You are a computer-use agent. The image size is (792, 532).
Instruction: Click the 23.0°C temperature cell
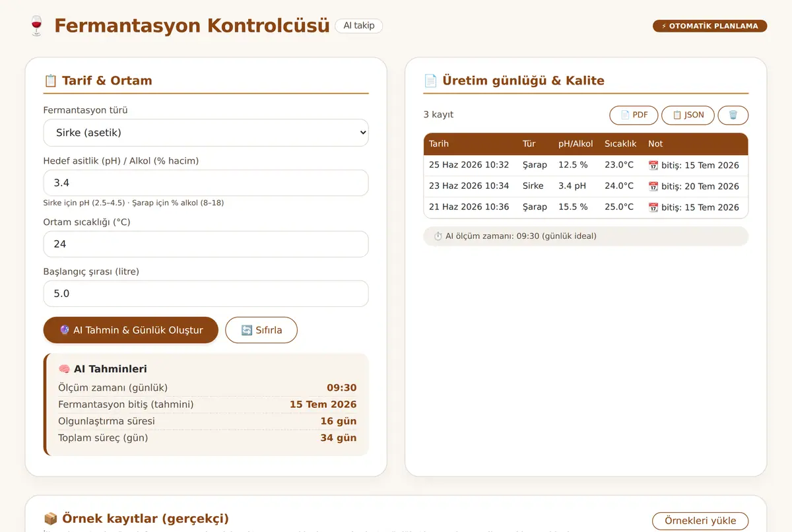click(x=619, y=165)
